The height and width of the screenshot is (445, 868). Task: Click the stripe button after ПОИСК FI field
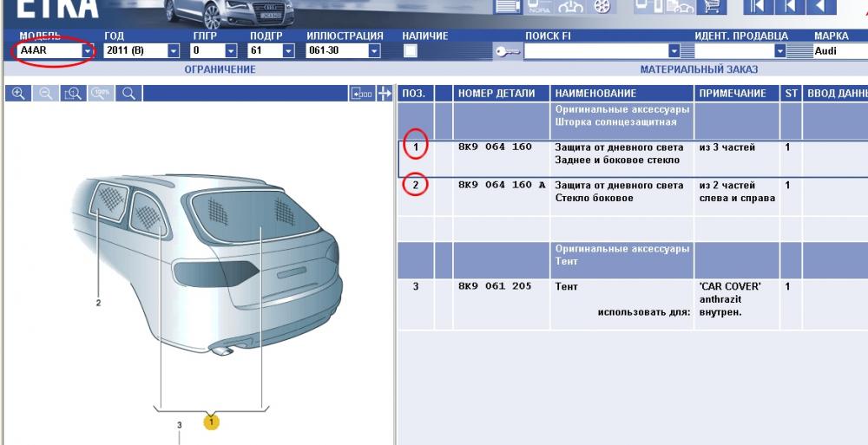point(687,51)
